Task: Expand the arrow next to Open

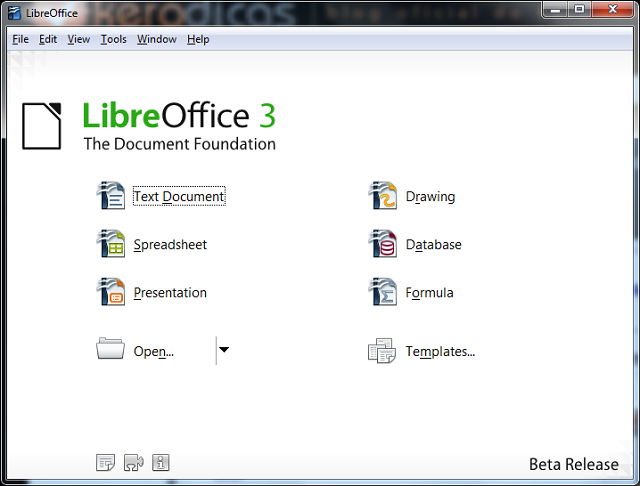Action: tap(224, 350)
